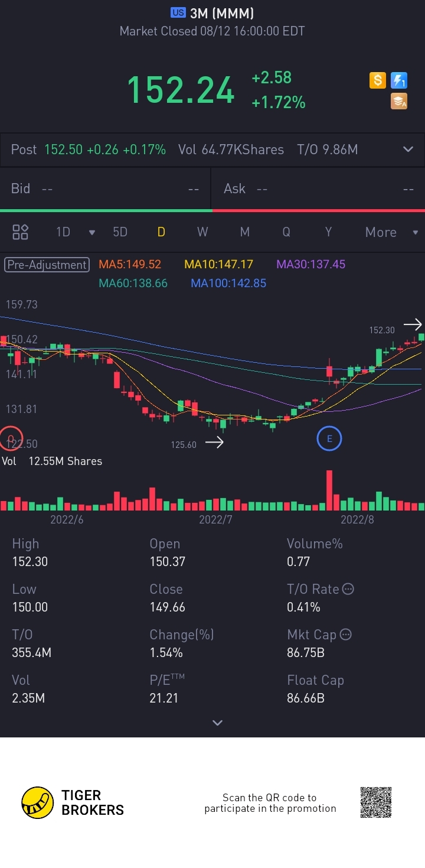The width and height of the screenshot is (425, 868).
Task: Select the D daily chart tab
Action: tap(161, 232)
